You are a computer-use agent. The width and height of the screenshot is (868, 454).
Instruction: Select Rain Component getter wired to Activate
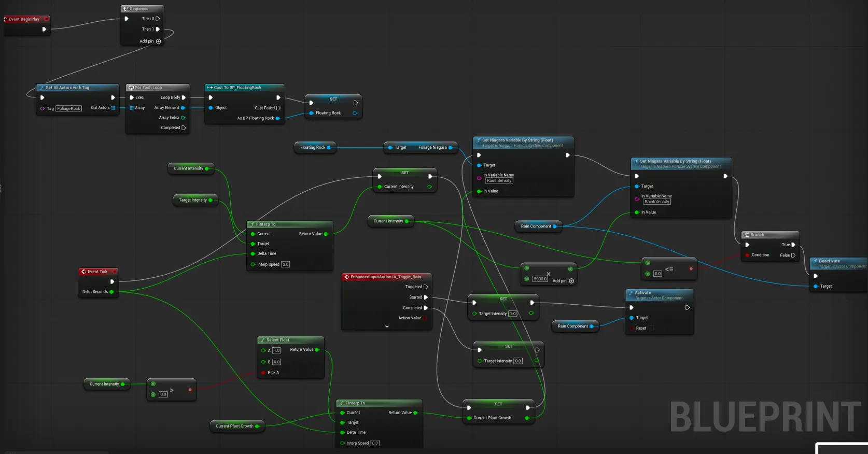576,327
